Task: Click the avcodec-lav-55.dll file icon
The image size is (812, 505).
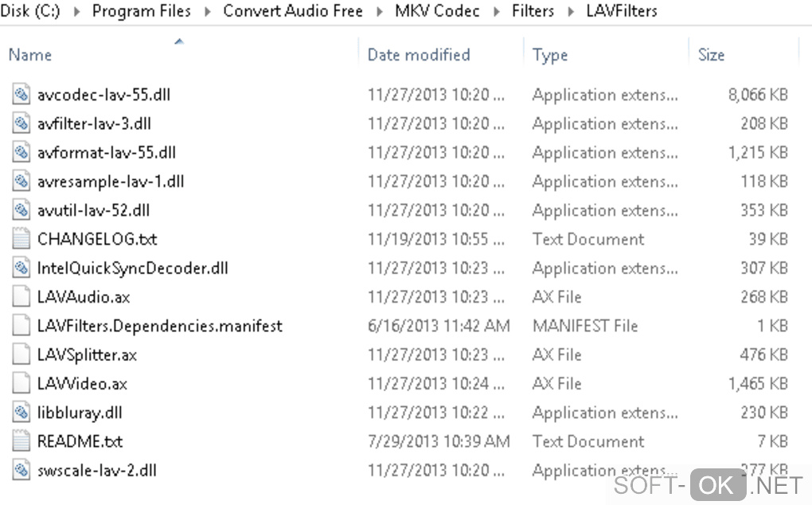Action: click(21, 95)
